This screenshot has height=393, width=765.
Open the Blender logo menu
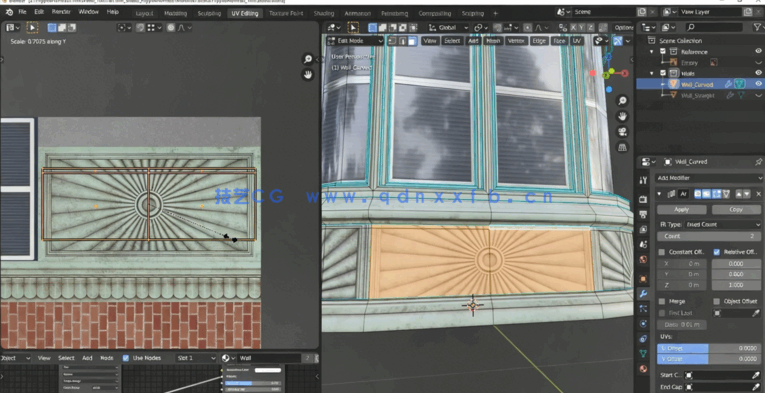[x=9, y=12]
